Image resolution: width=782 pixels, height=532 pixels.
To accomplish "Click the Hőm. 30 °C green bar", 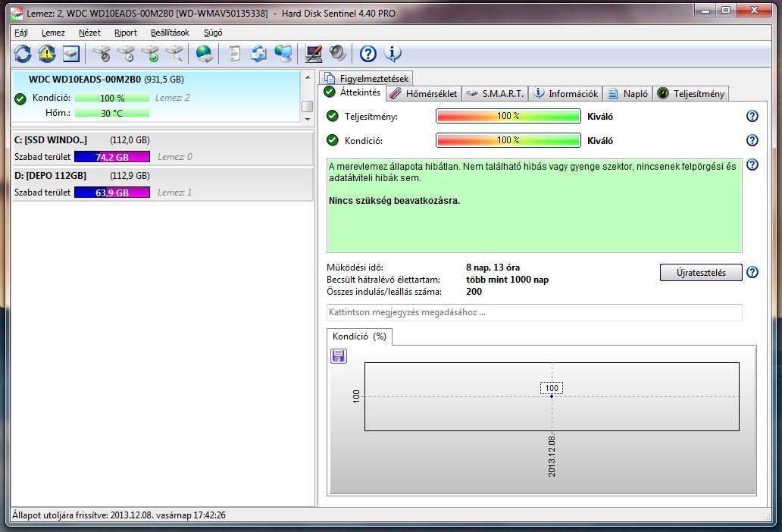I will (x=112, y=113).
